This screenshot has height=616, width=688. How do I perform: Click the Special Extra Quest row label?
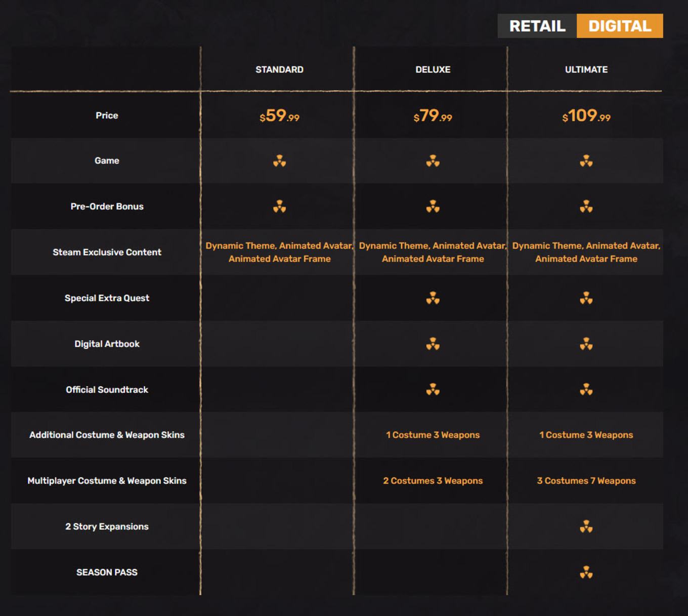click(107, 298)
